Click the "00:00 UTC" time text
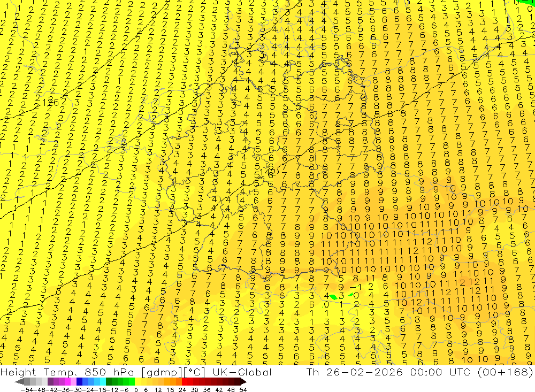Image resolution: width=535 pixels, height=392 pixels. point(440,372)
